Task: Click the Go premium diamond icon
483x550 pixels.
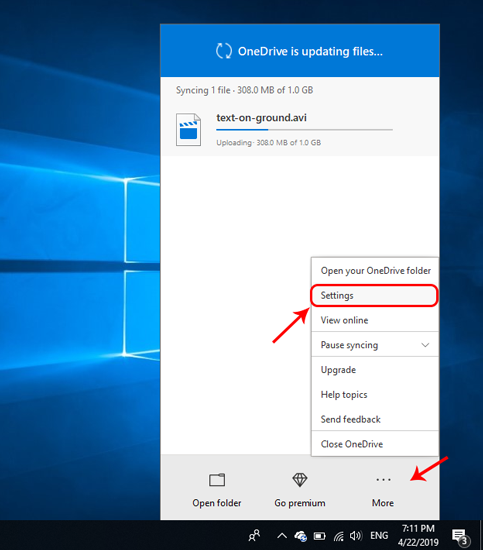Action: click(x=300, y=479)
